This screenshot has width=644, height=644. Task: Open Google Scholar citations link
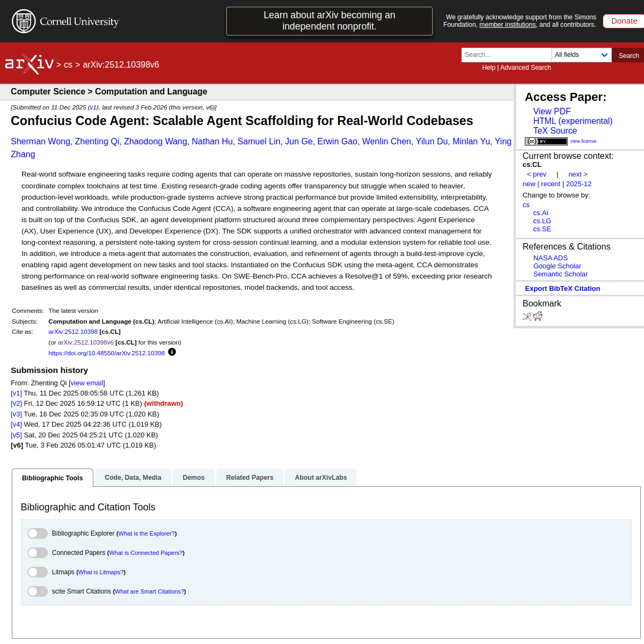click(557, 266)
